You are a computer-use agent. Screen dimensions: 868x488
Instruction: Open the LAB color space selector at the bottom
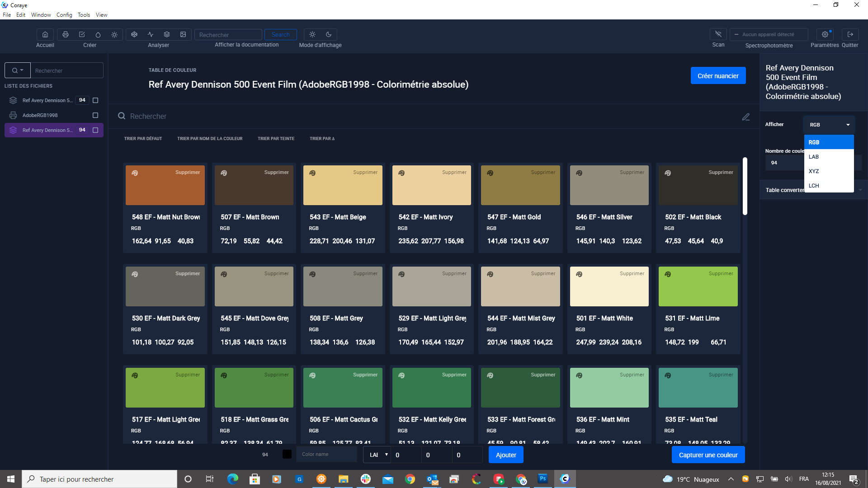point(378,455)
